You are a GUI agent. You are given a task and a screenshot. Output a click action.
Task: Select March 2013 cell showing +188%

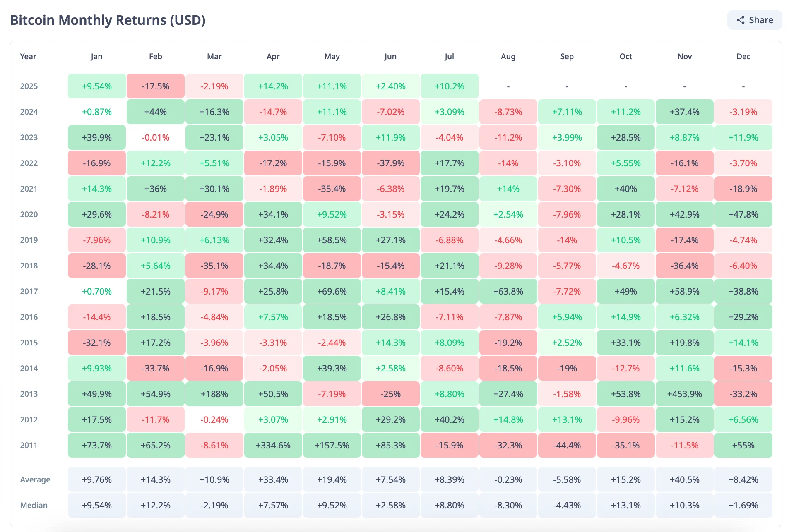pyautogui.click(x=214, y=394)
